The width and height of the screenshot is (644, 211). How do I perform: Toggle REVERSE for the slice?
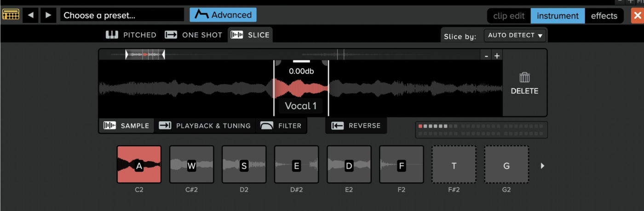356,125
